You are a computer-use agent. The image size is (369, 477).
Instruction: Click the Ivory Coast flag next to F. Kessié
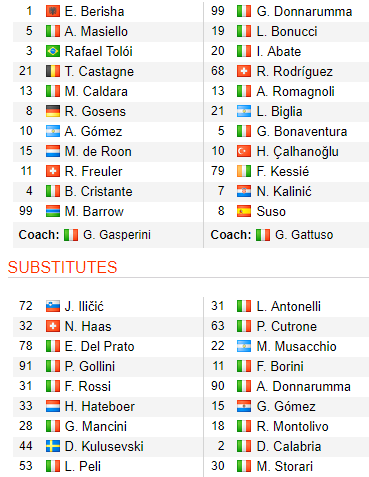244,171
